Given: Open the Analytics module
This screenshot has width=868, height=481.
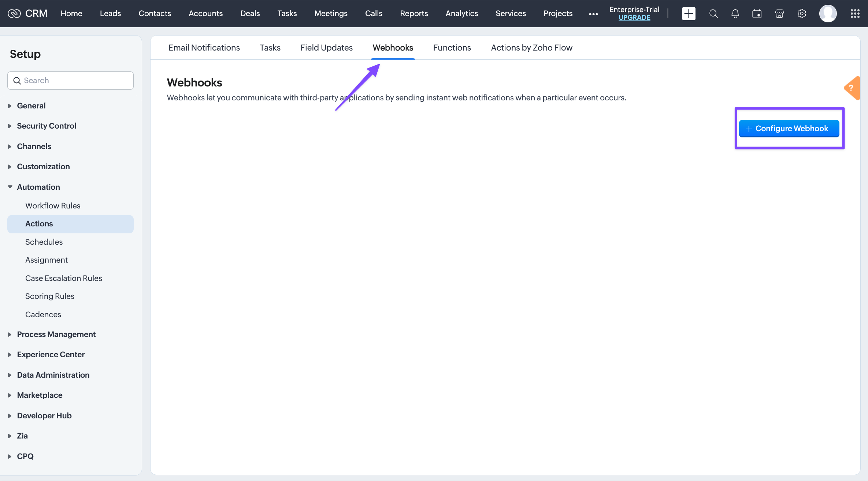Looking at the screenshot, I should click(461, 14).
